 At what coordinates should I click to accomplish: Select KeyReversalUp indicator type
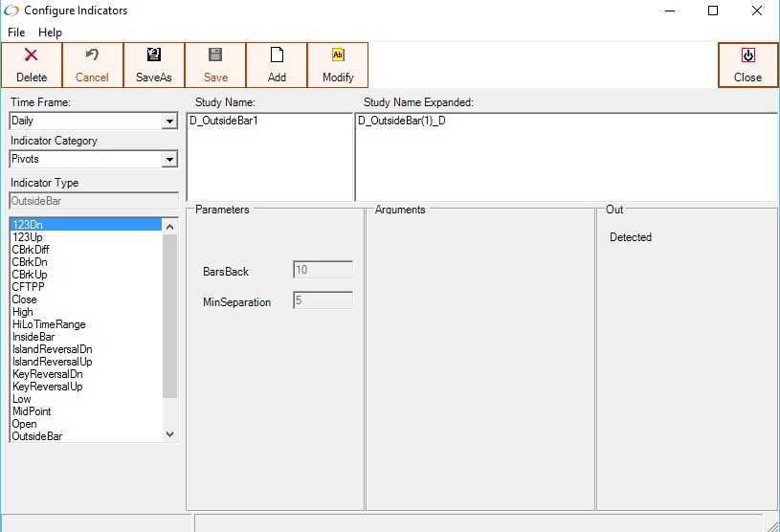pyautogui.click(x=47, y=387)
